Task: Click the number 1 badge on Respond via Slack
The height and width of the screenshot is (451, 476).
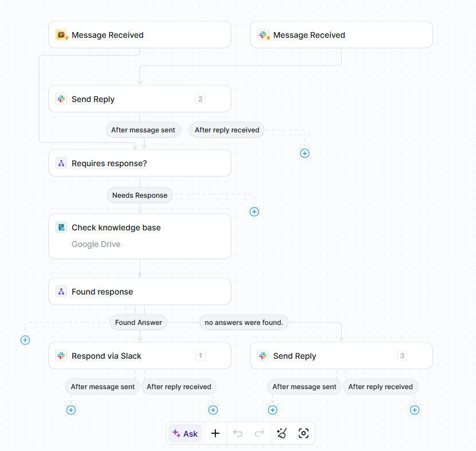Action: pos(200,356)
